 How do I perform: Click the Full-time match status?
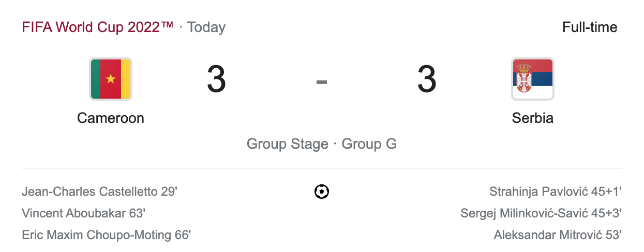590,27
